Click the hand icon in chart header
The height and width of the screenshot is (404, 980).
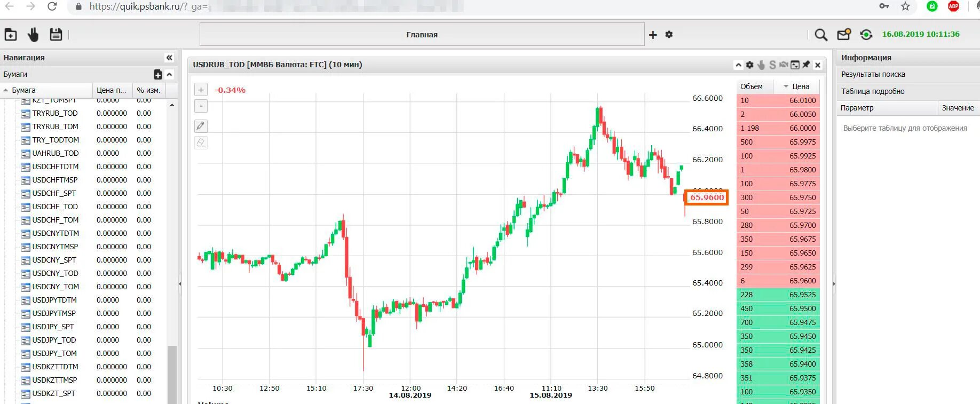[x=761, y=65]
